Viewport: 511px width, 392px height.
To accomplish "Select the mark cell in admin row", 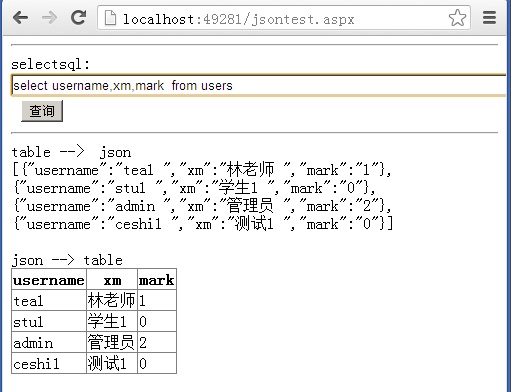I will coord(157,342).
